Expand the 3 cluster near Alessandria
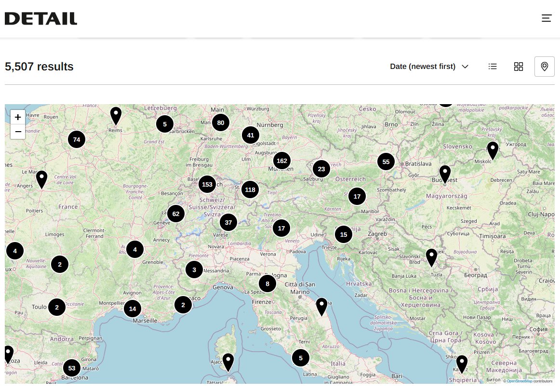 tap(194, 270)
